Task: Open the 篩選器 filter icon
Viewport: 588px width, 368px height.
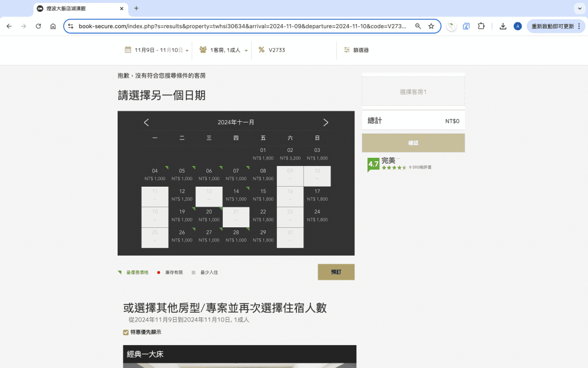Action: point(346,50)
